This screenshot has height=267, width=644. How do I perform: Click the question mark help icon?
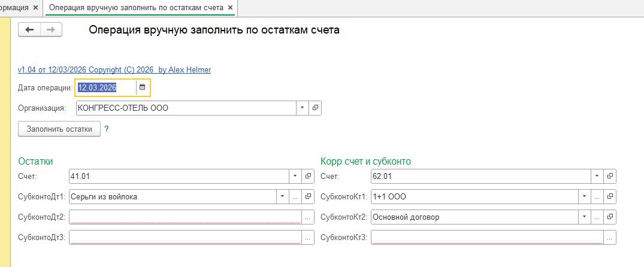click(x=107, y=129)
